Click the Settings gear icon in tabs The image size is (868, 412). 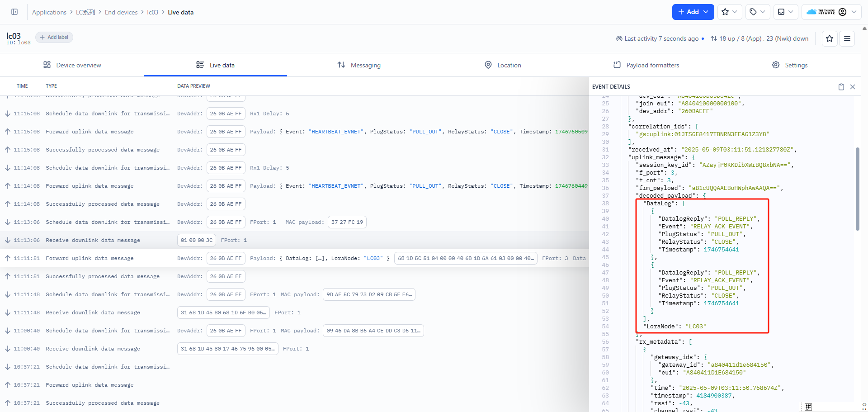point(776,65)
